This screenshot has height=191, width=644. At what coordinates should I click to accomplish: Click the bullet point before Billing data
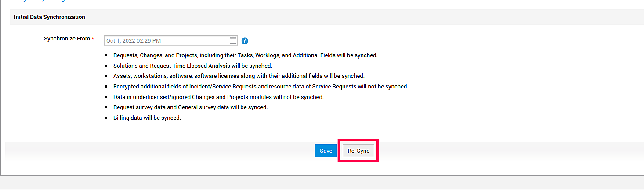point(106,118)
